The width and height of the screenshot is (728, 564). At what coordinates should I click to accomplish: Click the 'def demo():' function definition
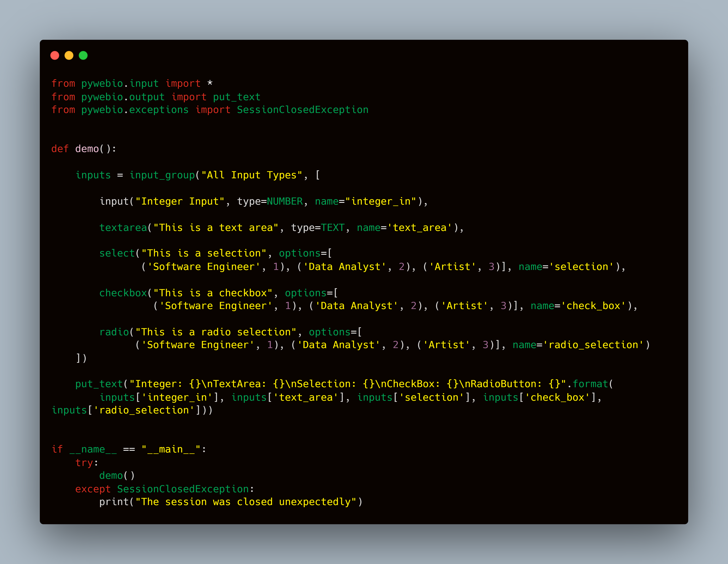[84, 149]
